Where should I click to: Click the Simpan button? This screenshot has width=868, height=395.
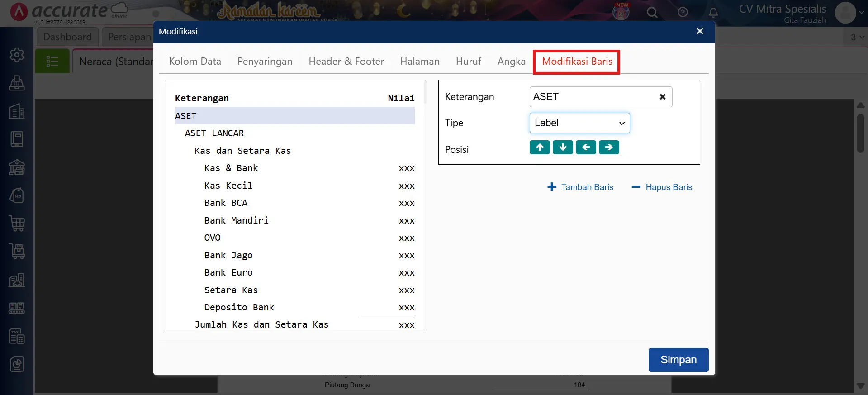pos(678,360)
